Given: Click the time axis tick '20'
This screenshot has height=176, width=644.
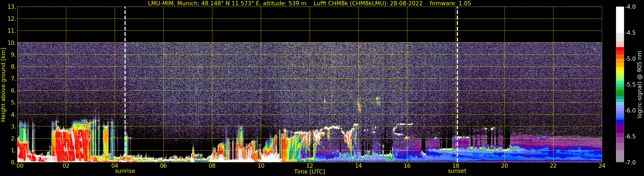Looking at the screenshot, I should tap(505, 166).
